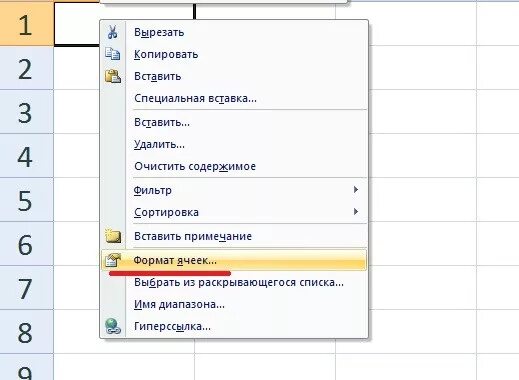Select row header 4
Screen dimensions: 519x380
click(x=27, y=156)
